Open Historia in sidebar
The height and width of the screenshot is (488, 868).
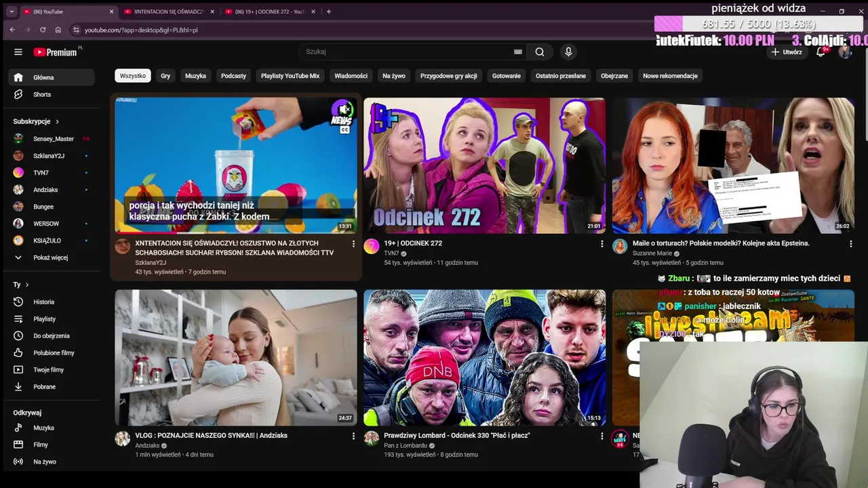click(52, 302)
